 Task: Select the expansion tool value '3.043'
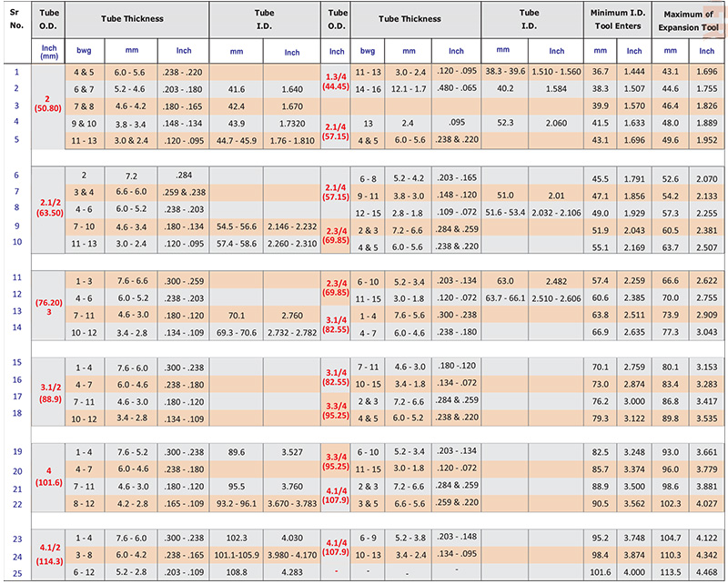click(707, 332)
